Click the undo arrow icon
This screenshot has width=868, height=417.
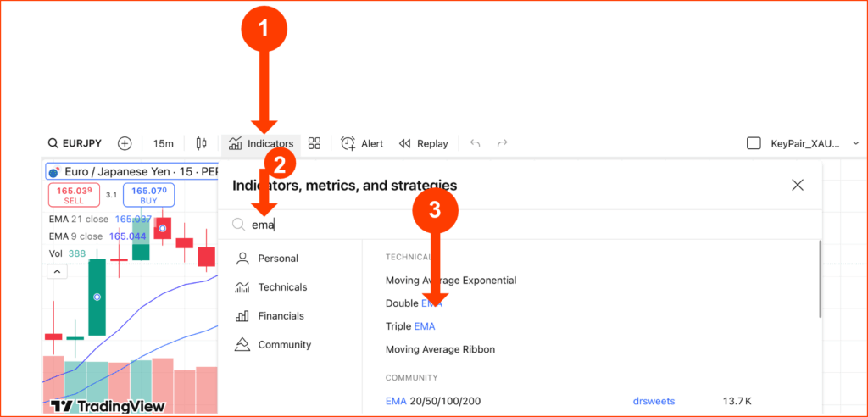[x=475, y=143]
